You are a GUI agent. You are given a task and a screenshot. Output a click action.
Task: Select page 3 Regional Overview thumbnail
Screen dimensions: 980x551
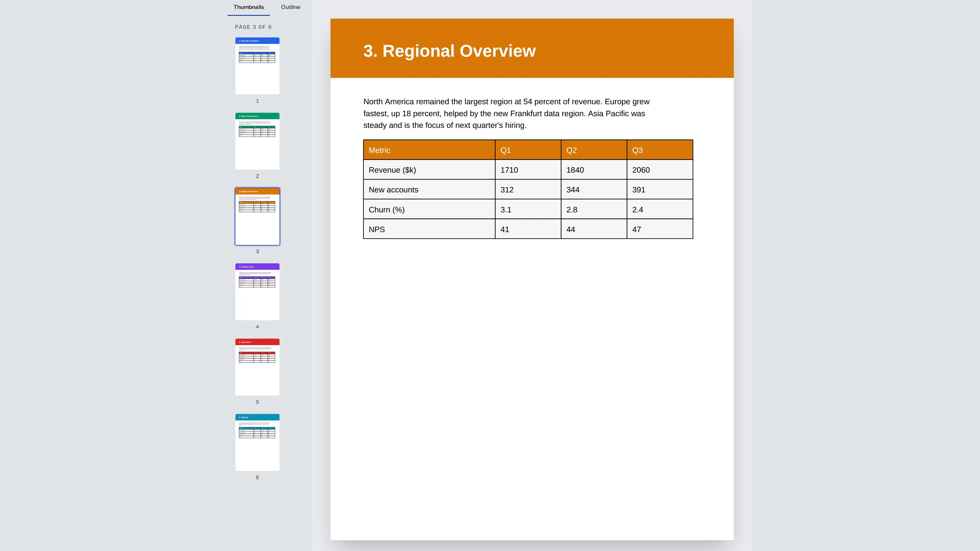point(257,216)
